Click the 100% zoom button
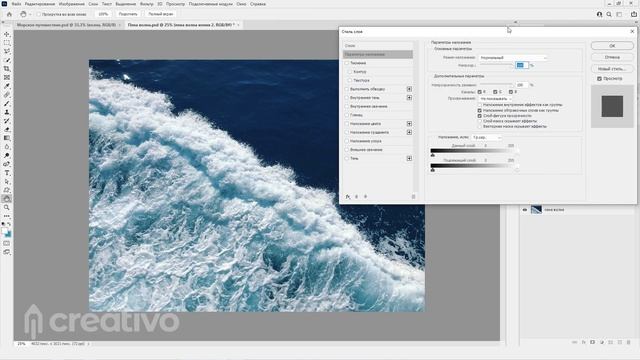640x360 pixels. 103,14
